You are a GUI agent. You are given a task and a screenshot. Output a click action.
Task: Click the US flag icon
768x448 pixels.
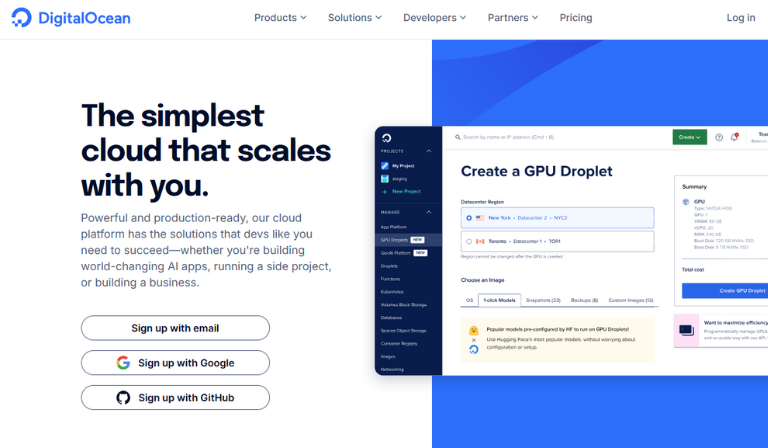[480, 218]
